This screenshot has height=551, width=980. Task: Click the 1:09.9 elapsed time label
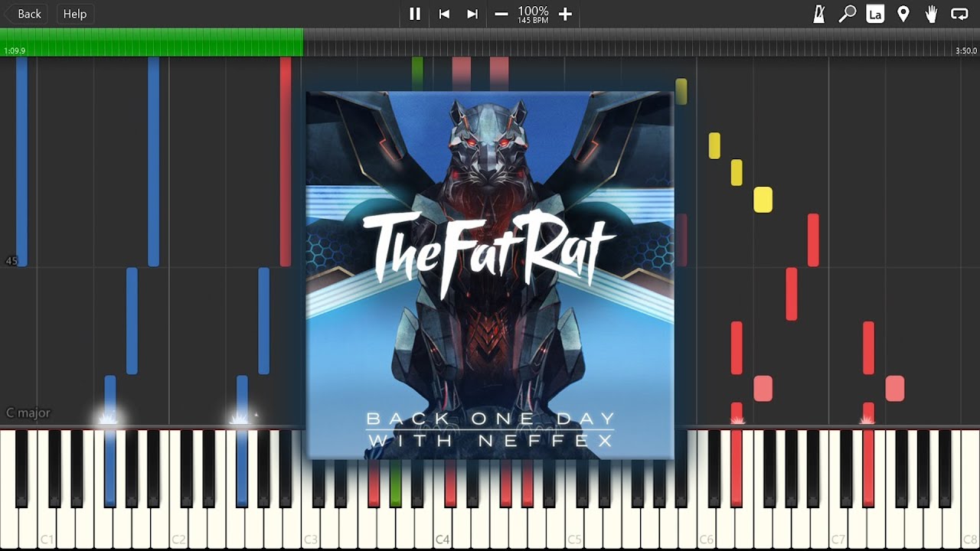(x=15, y=51)
